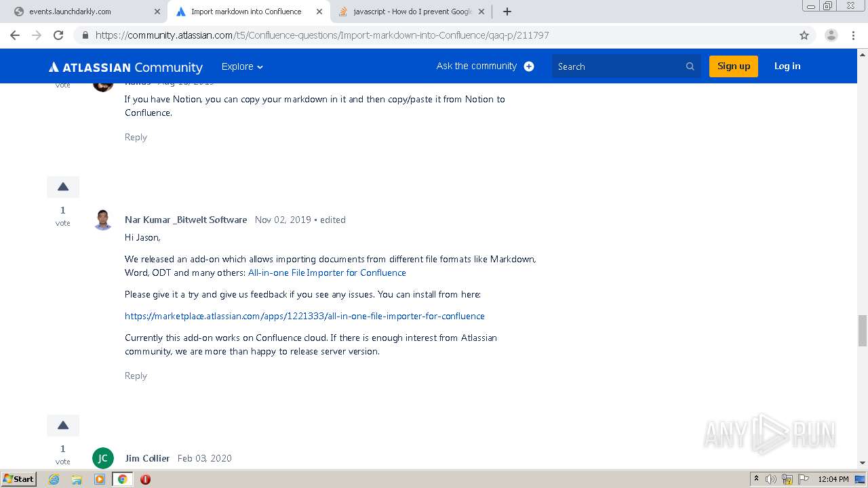
Task: Select the Chrome taskbar button
Action: pos(122,479)
